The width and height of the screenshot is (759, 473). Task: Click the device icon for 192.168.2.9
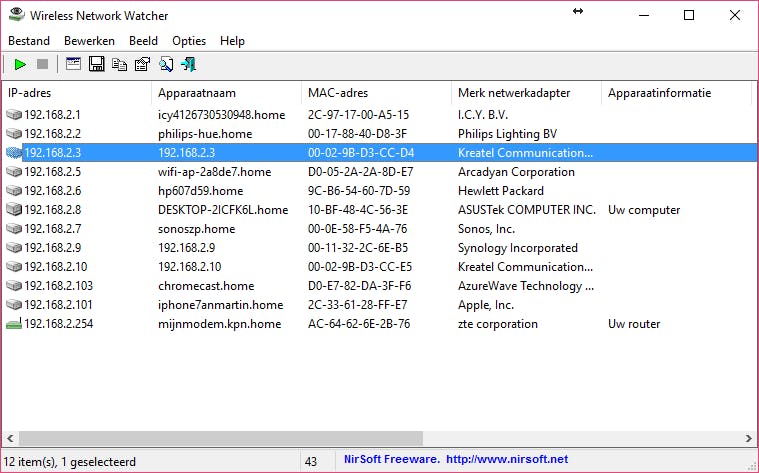[14, 248]
